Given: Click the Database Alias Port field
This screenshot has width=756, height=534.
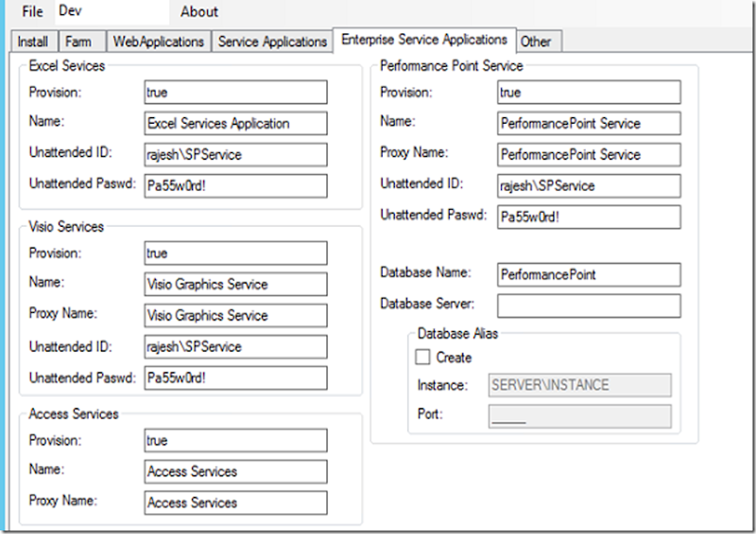Looking at the screenshot, I should [579, 417].
